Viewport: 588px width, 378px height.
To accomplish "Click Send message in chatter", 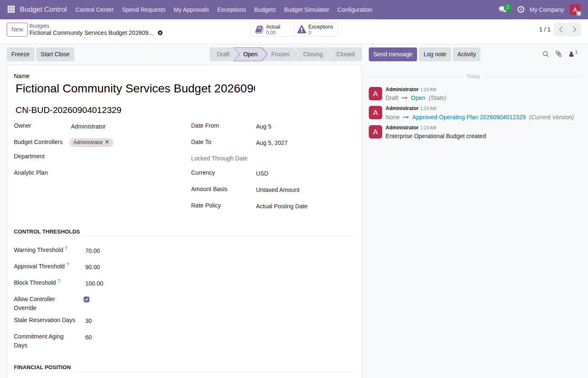I will 393,54.
